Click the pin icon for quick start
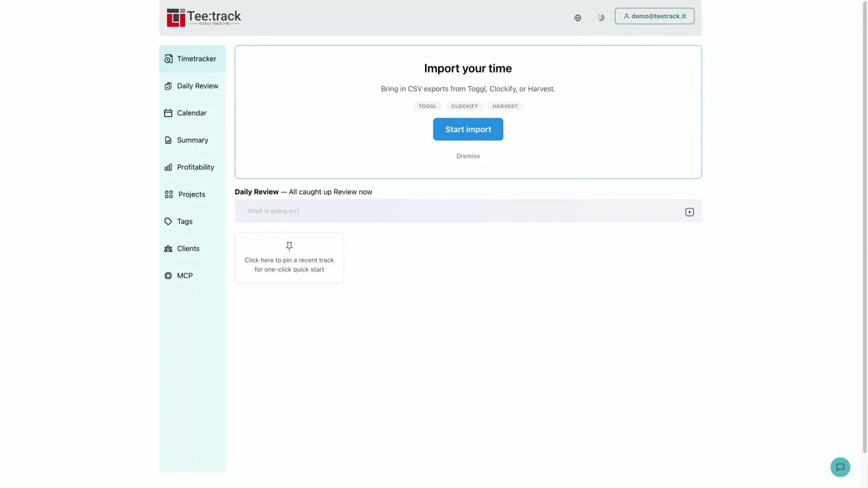The image size is (868, 488). coord(289,246)
